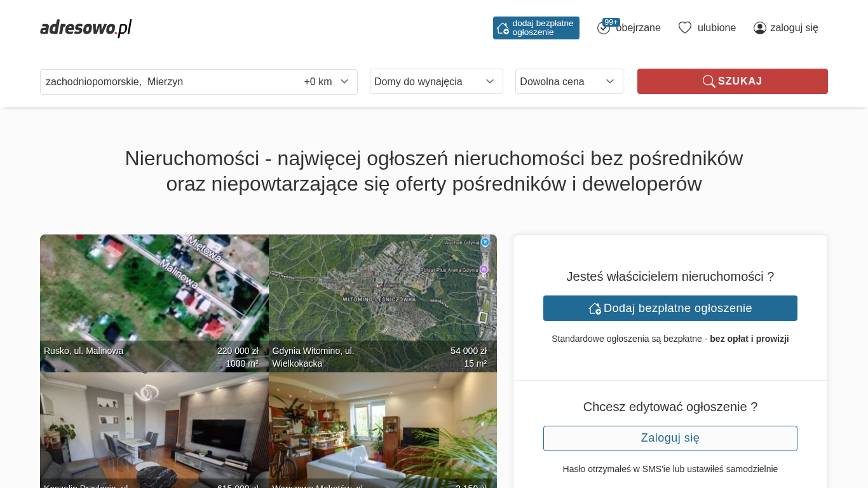Viewport: 868px width, 488px height.
Task: Click the user profile login icon
Action: [759, 28]
